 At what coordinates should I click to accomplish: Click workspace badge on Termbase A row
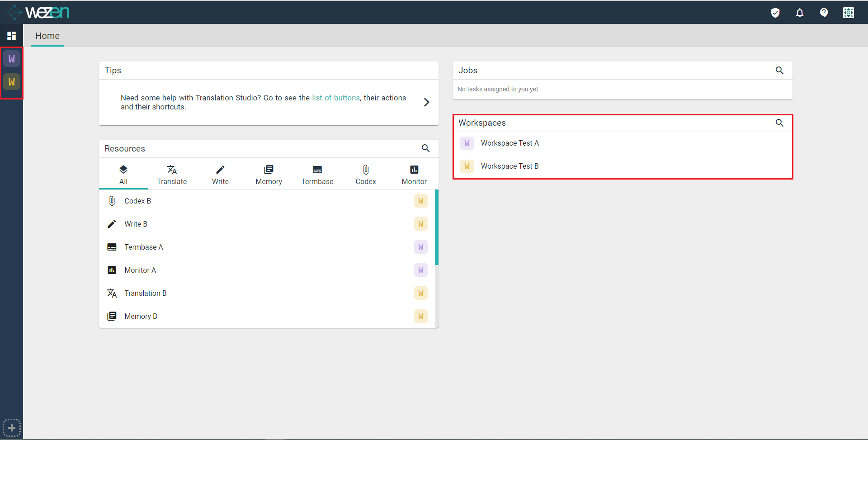tap(421, 247)
